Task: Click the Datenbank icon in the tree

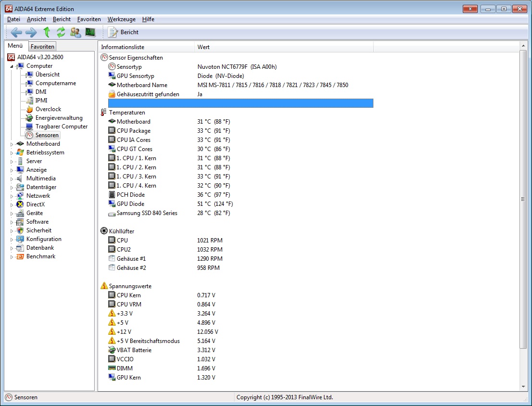Action: click(20, 248)
